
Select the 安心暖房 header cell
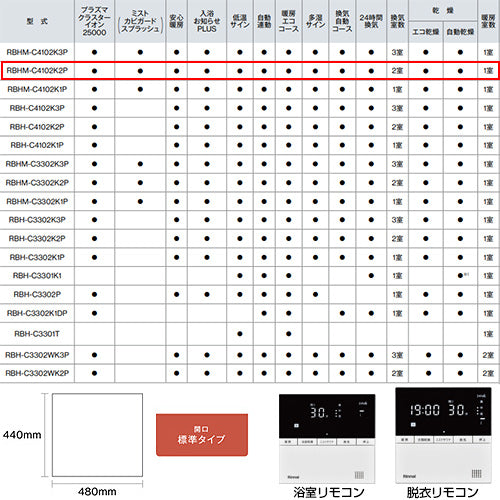click(176, 21)
